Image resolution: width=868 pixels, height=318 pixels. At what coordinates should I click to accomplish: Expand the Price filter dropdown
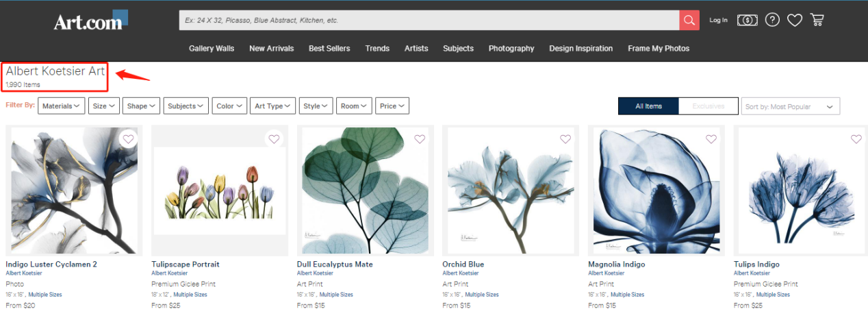[392, 106]
